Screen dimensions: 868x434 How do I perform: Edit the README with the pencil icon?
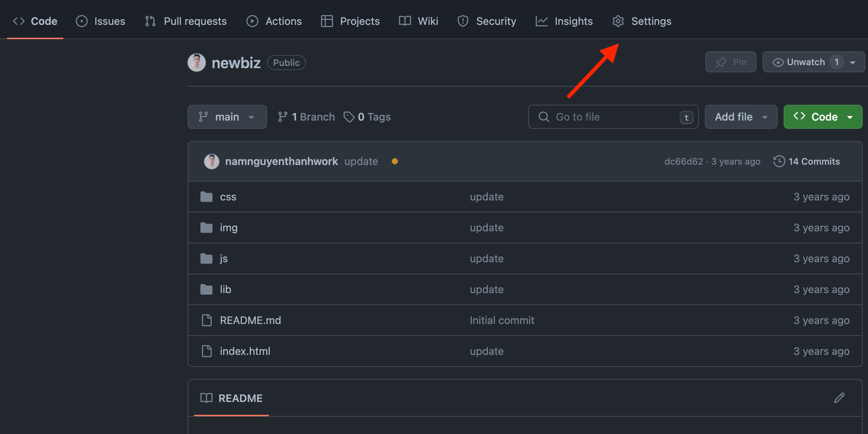click(839, 398)
